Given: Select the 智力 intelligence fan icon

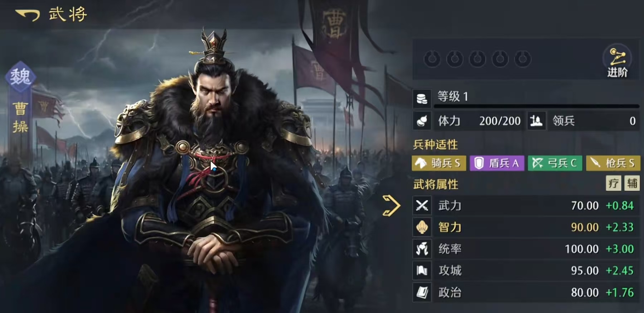Looking at the screenshot, I should pos(422,227).
